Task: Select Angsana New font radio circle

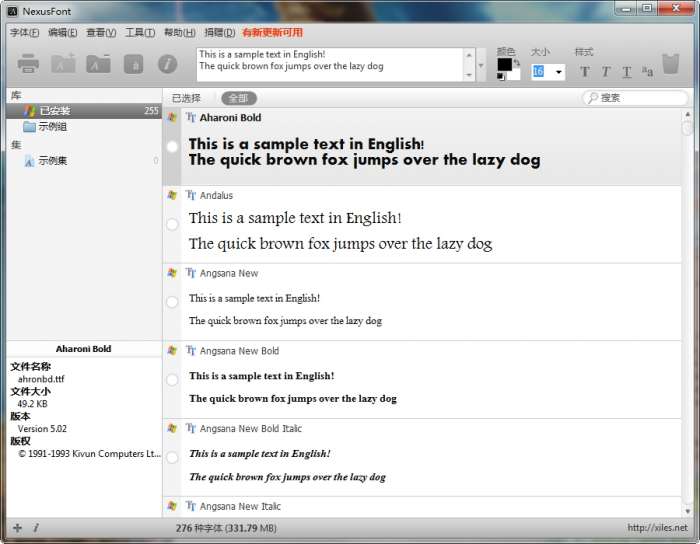Action: [x=172, y=302]
